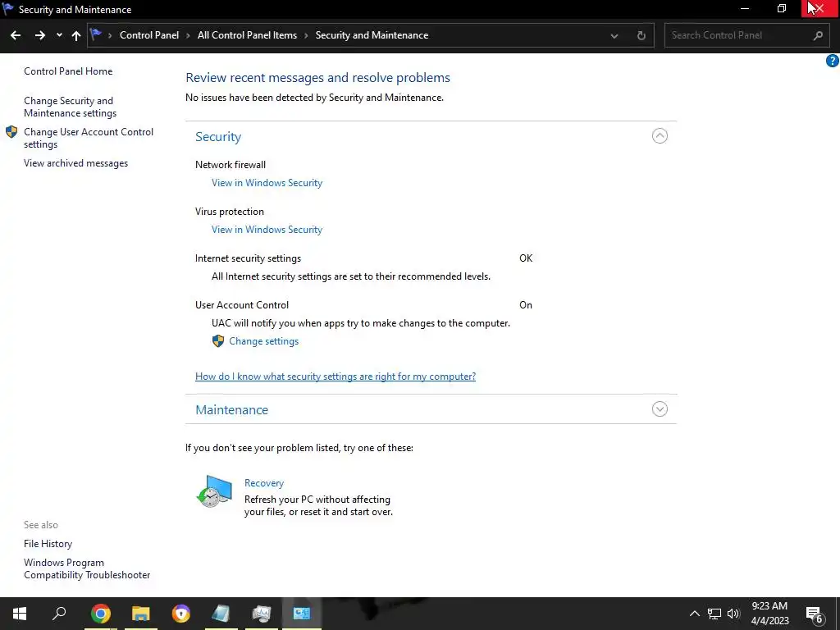Click the window title bar flag icon

(8, 8)
